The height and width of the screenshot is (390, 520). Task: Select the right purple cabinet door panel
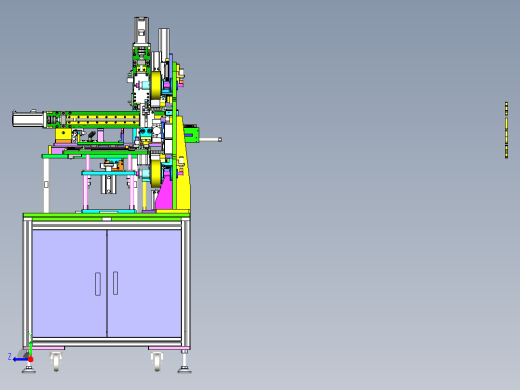click(144, 283)
